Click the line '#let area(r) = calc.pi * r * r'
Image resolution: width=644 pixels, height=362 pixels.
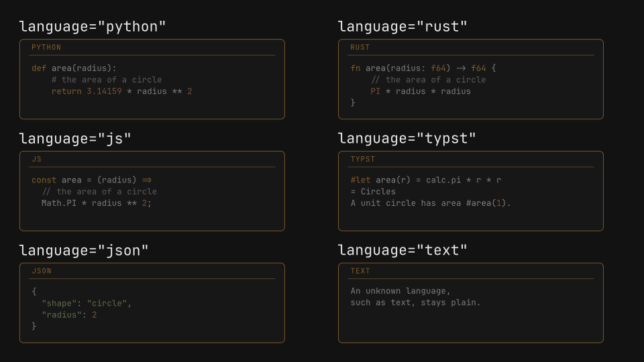[426, 180]
